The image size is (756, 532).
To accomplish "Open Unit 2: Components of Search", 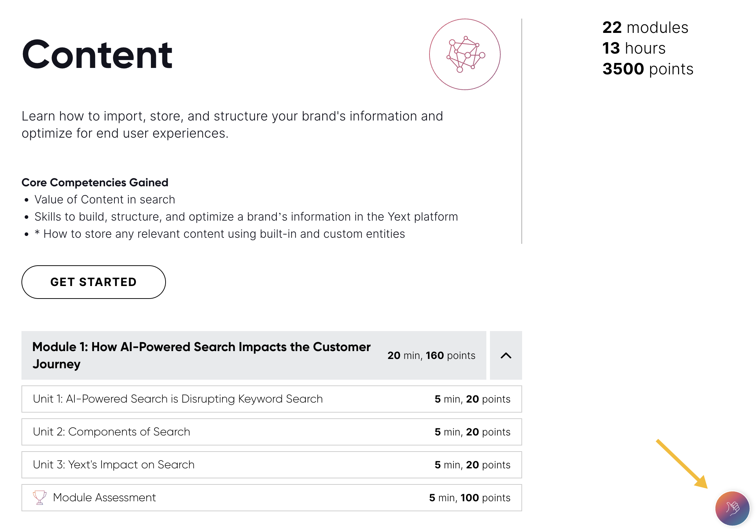I will tap(271, 432).
